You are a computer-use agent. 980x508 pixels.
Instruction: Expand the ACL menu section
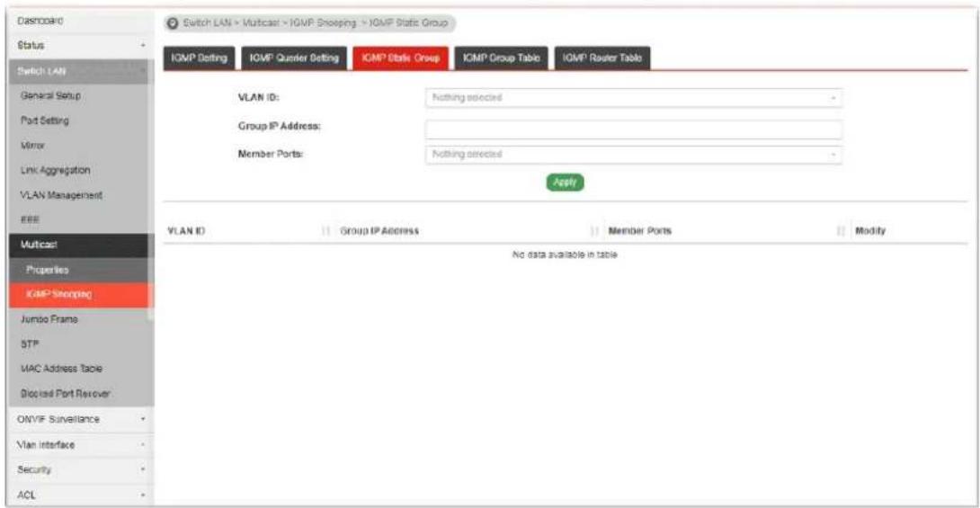coord(80,495)
